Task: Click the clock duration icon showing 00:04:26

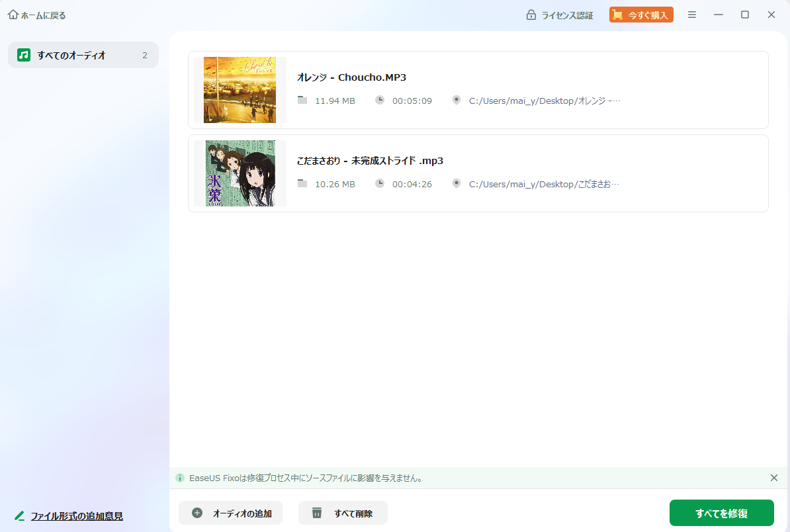Action: point(380,183)
